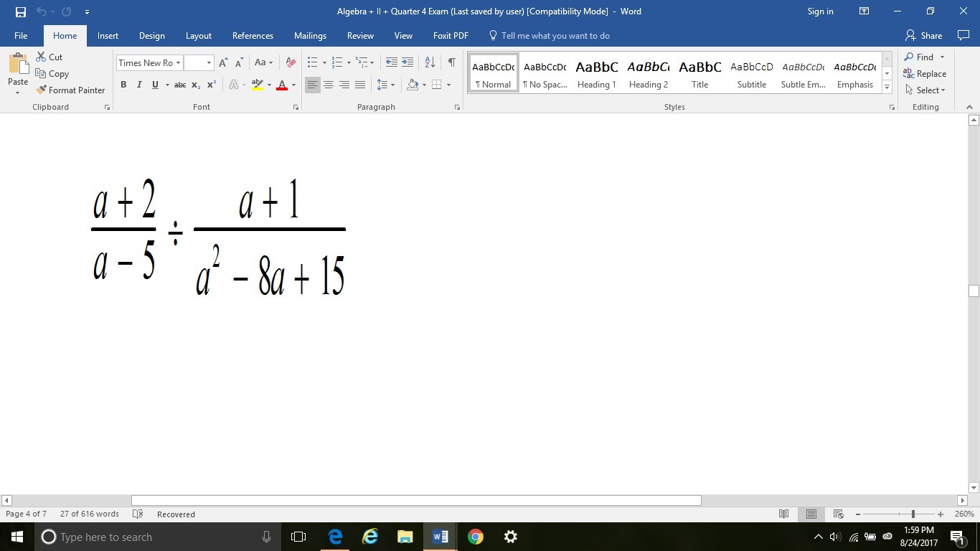Open Chrome from the taskbar
Image resolution: width=980 pixels, height=551 pixels.
coord(475,537)
